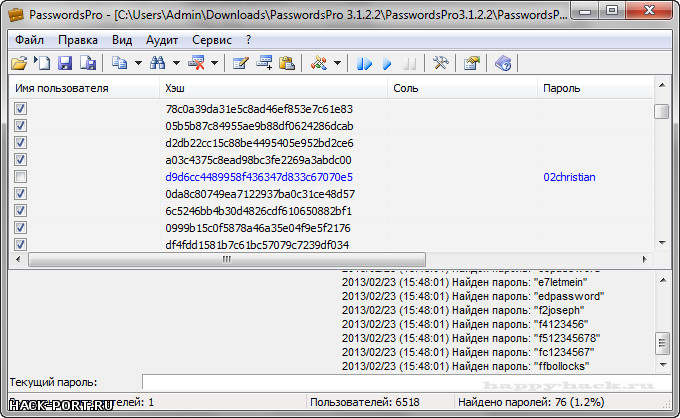Sort by the Имя пользователя column header
This screenshot has width=680, height=418.
(x=84, y=88)
